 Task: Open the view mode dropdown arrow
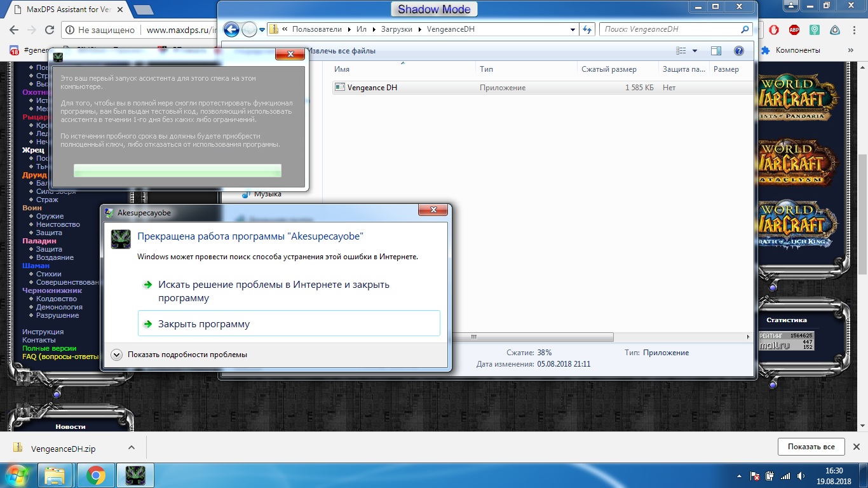click(695, 51)
